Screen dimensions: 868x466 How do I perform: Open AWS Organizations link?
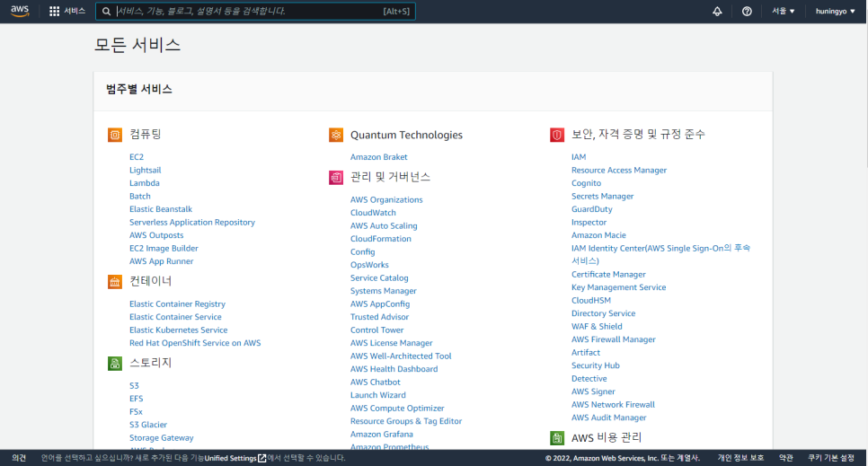[386, 200]
